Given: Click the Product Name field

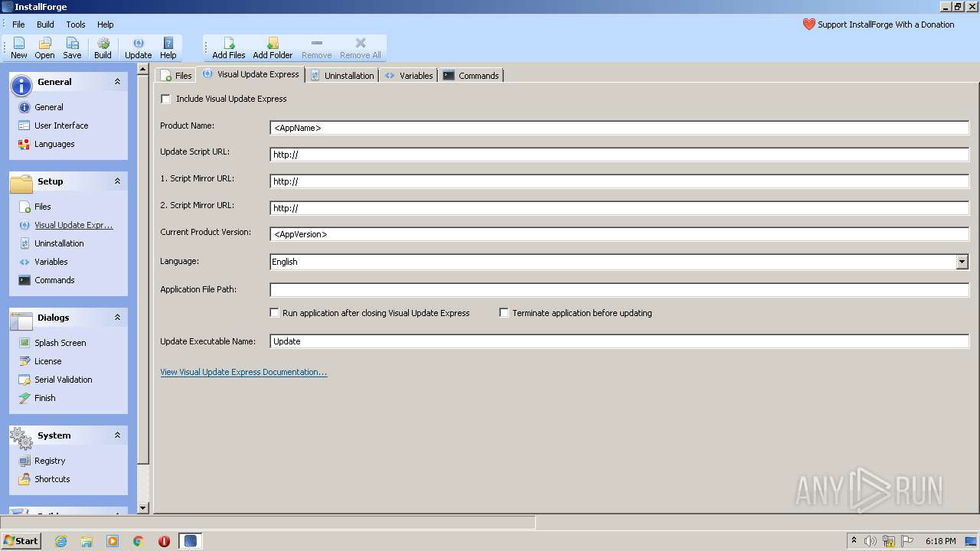Looking at the screenshot, I should point(619,128).
